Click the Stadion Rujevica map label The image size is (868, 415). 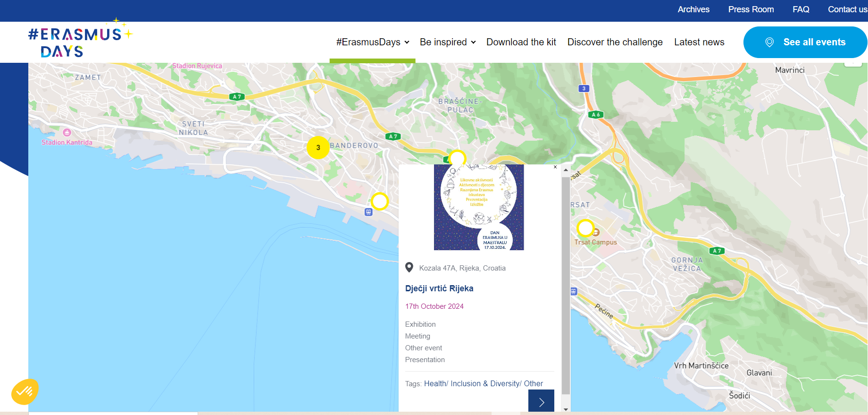tap(197, 66)
